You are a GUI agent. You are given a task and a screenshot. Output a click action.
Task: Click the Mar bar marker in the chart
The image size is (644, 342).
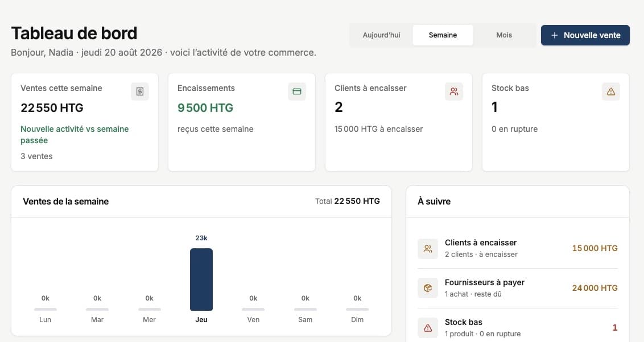pos(97,309)
